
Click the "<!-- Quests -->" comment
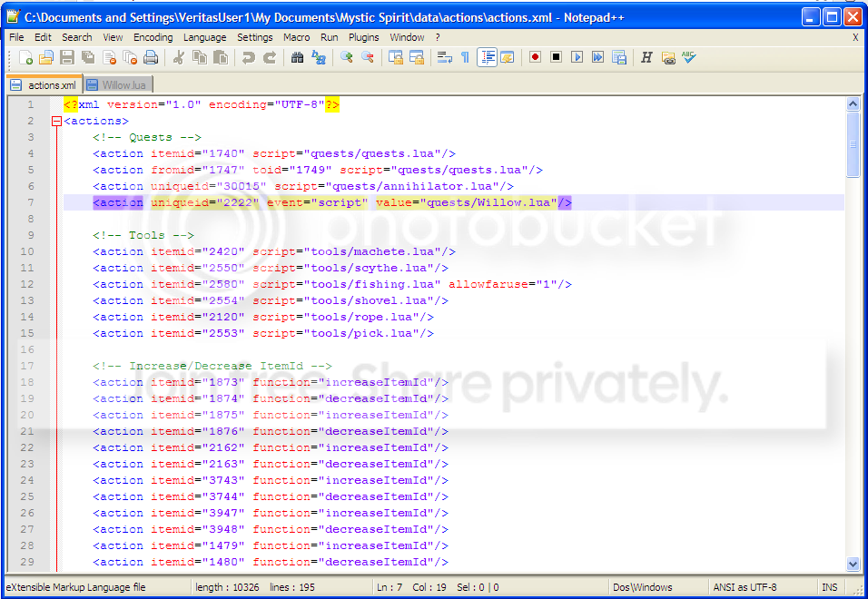click(x=147, y=137)
